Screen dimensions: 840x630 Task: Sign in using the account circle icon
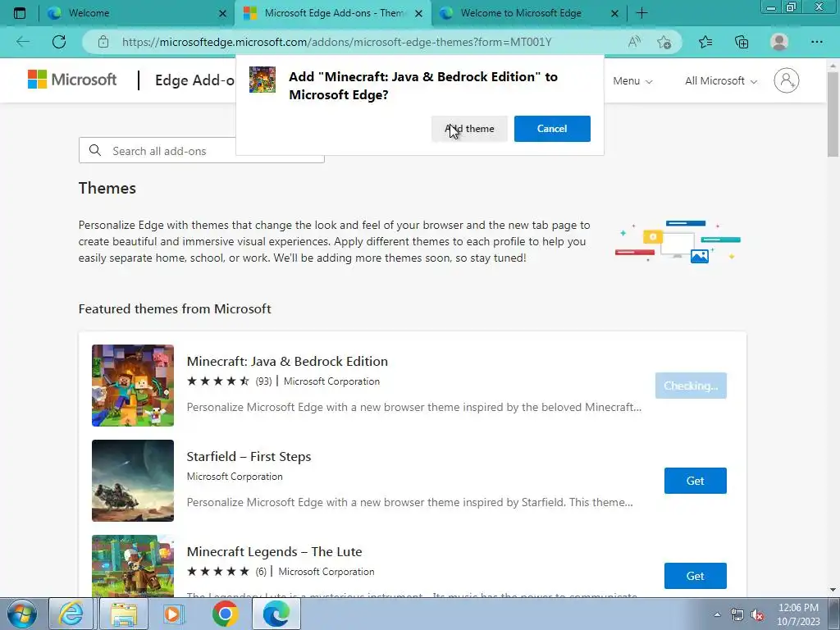pos(787,80)
